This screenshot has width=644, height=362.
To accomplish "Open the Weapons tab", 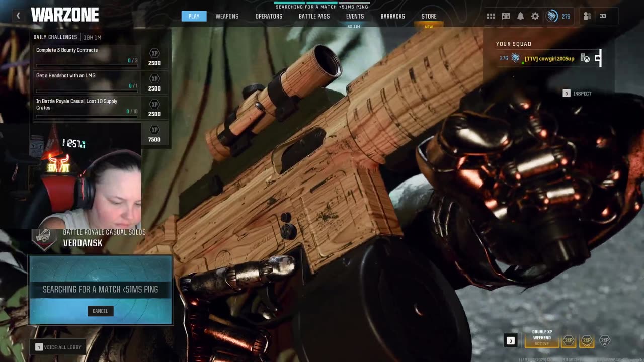I will pos(227,16).
